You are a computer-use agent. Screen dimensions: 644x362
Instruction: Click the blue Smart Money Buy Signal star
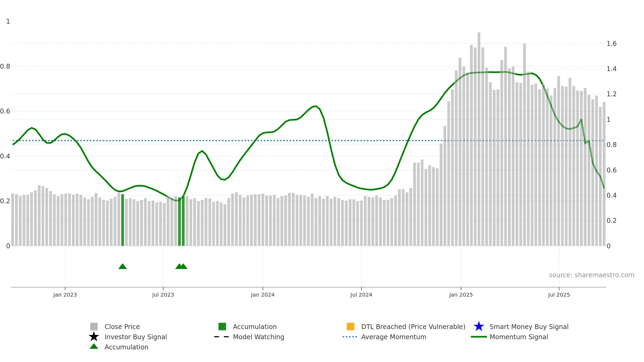(479, 326)
